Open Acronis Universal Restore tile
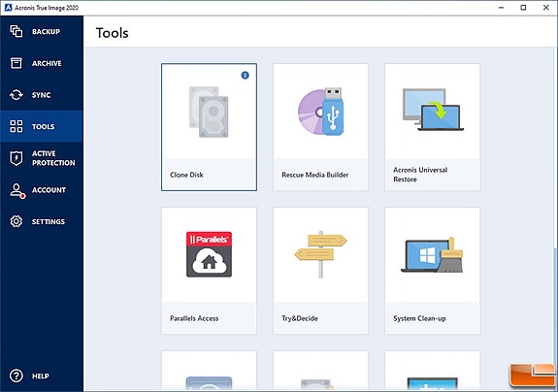 click(x=432, y=127)
